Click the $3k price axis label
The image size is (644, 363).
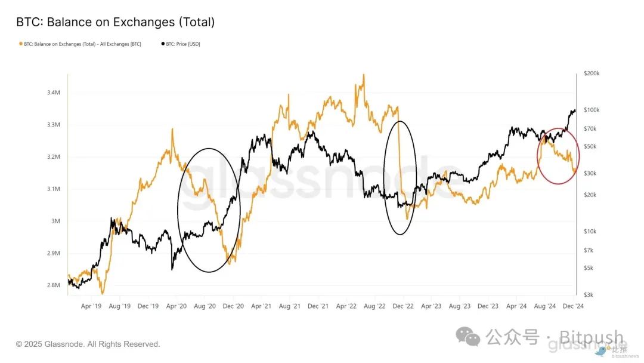pos(589,295)
